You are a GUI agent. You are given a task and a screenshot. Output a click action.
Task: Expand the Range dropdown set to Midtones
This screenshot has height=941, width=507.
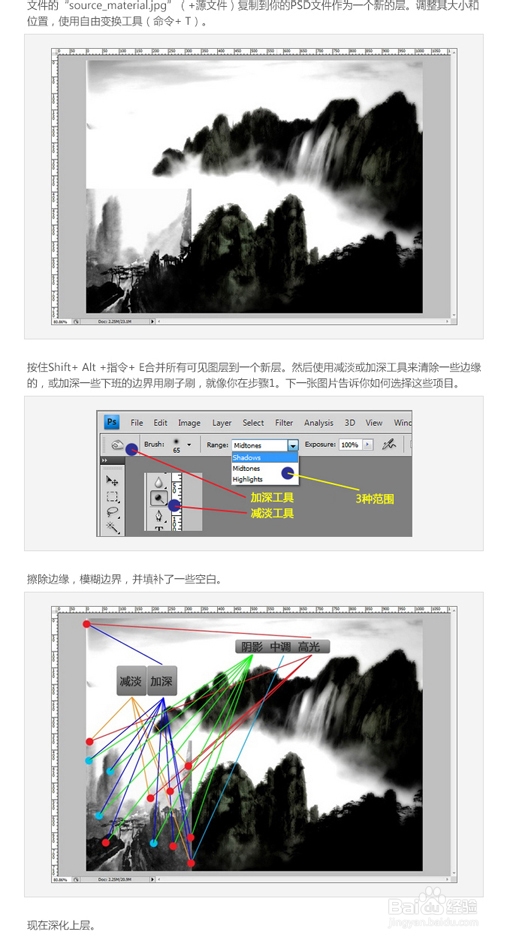(x=293, y=445)
